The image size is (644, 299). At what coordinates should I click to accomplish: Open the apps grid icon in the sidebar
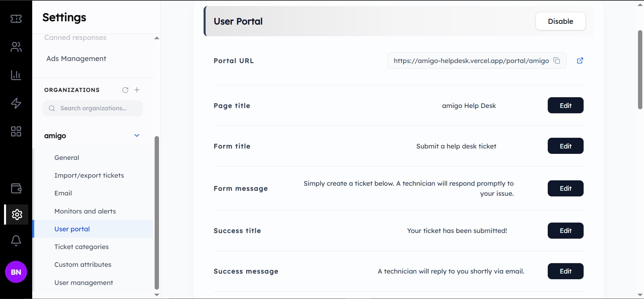(x=15, y=131)
